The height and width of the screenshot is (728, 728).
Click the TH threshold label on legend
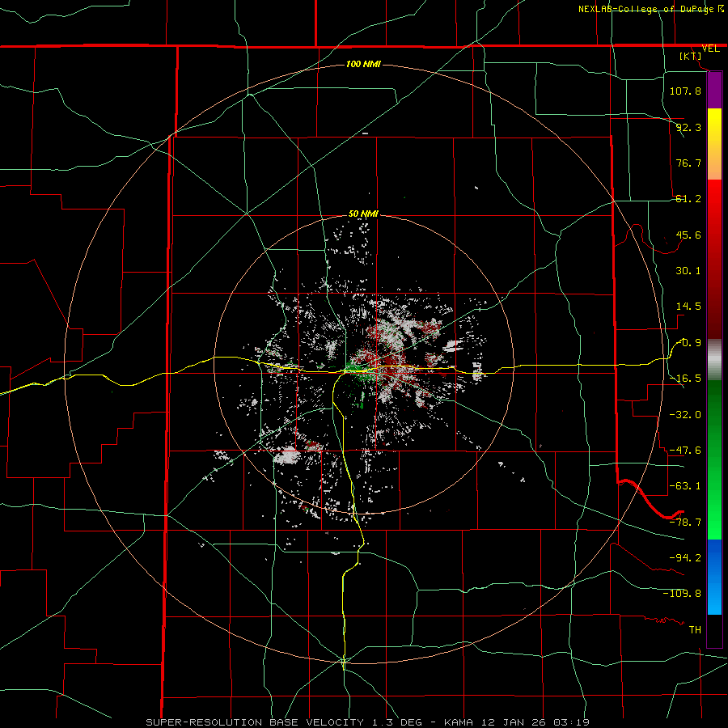695,629
